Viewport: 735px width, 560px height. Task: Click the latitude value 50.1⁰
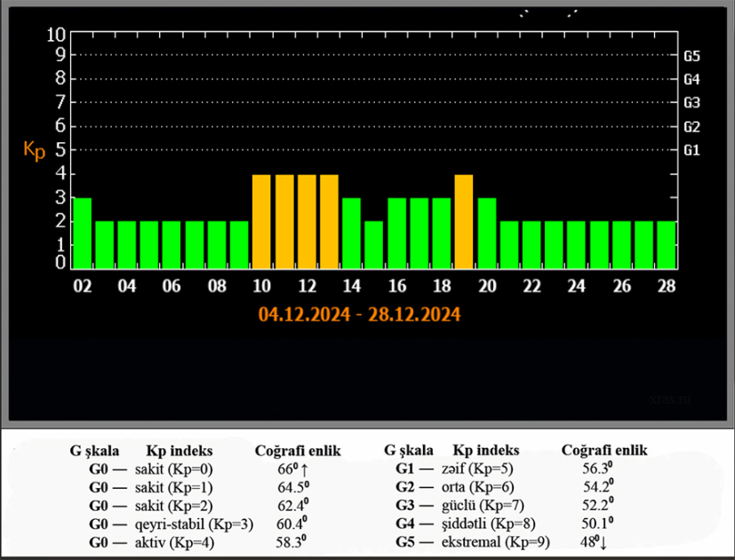coord(597,524)
